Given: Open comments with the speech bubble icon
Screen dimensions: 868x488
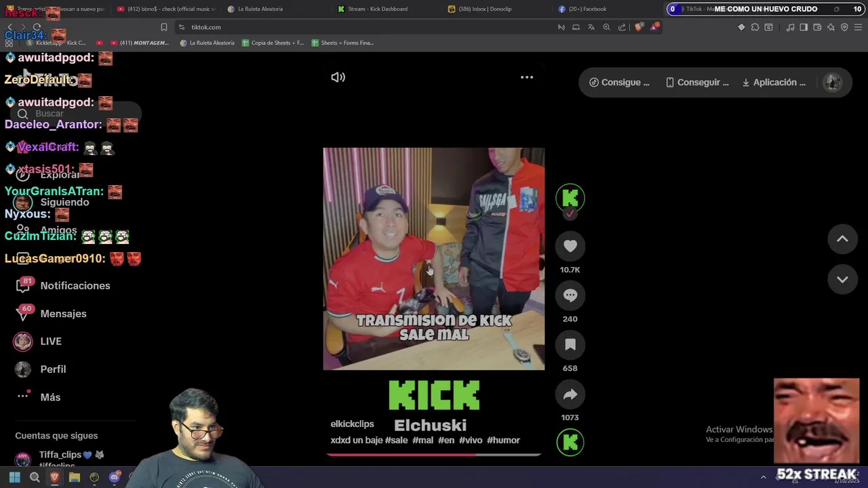Looking at the screenshot, I should 570,296.
